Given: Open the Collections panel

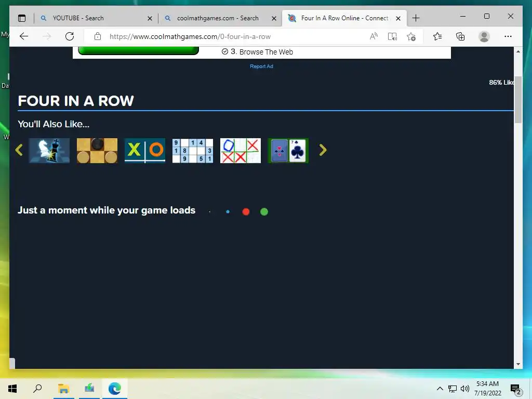Looking at the screenshot, I should [460, 36].
